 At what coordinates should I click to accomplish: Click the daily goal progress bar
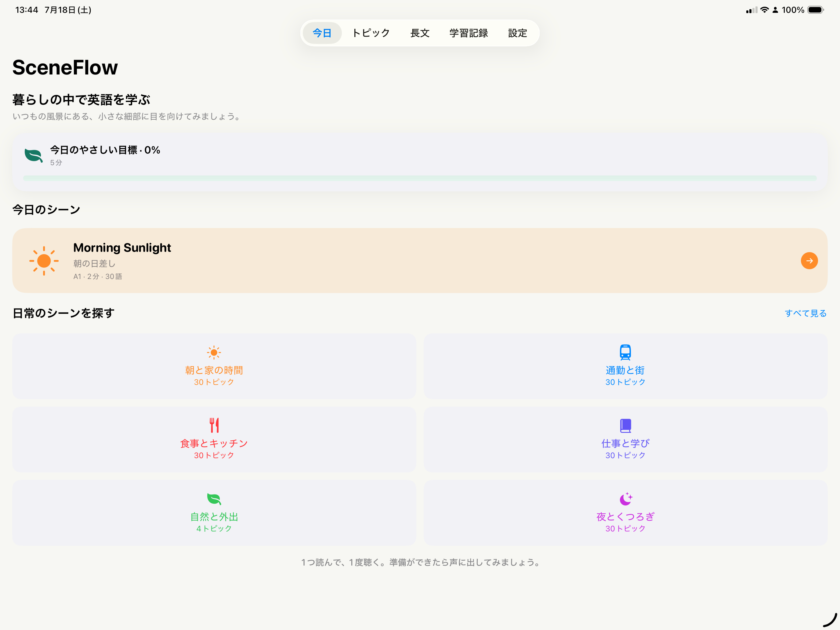pyautogui.click(x=420, y=178)
